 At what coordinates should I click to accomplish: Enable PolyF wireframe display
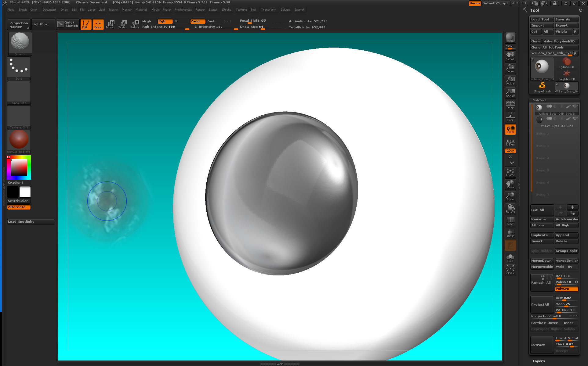510,220
